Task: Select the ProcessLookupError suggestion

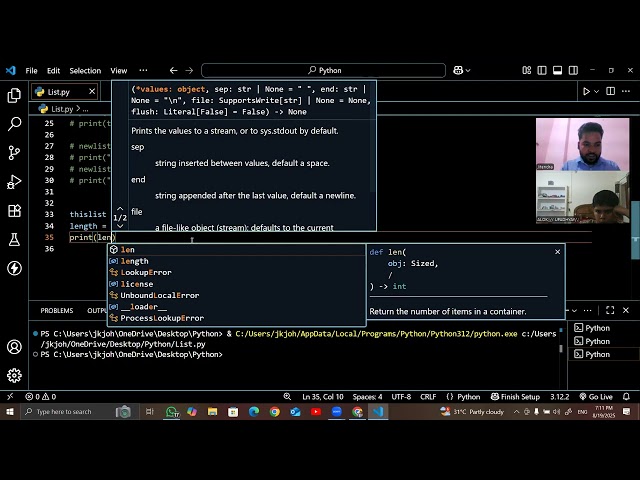Action: click(237, 318)
